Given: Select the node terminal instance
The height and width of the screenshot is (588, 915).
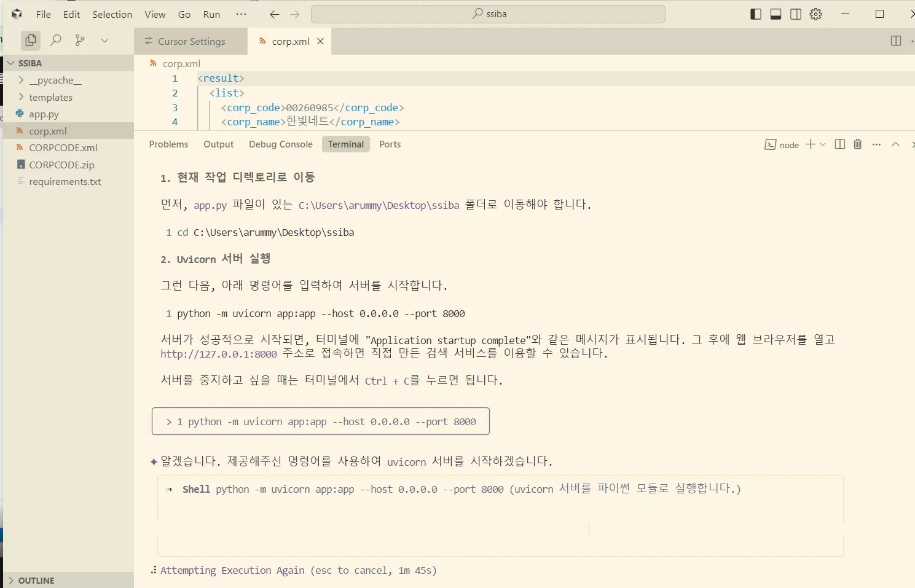Looking at the screenshot, I should [x=782, y=144].
